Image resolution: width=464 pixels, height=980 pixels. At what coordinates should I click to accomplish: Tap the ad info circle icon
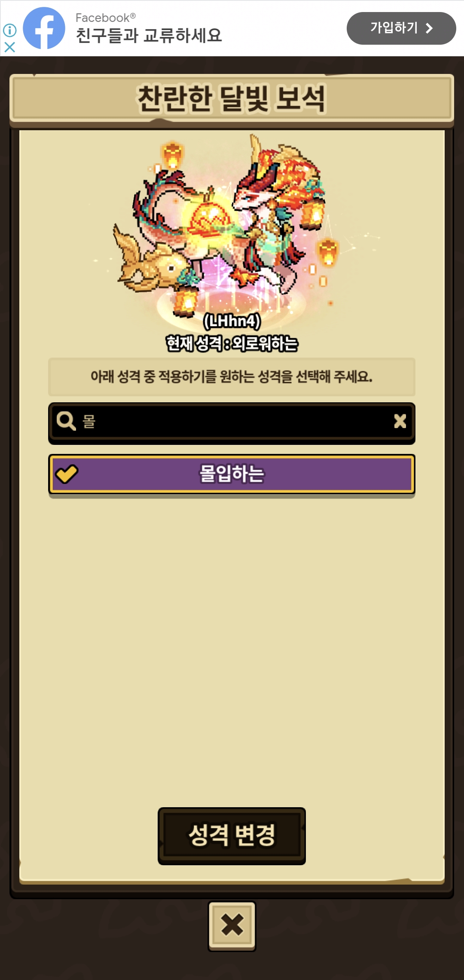[9, 30]
